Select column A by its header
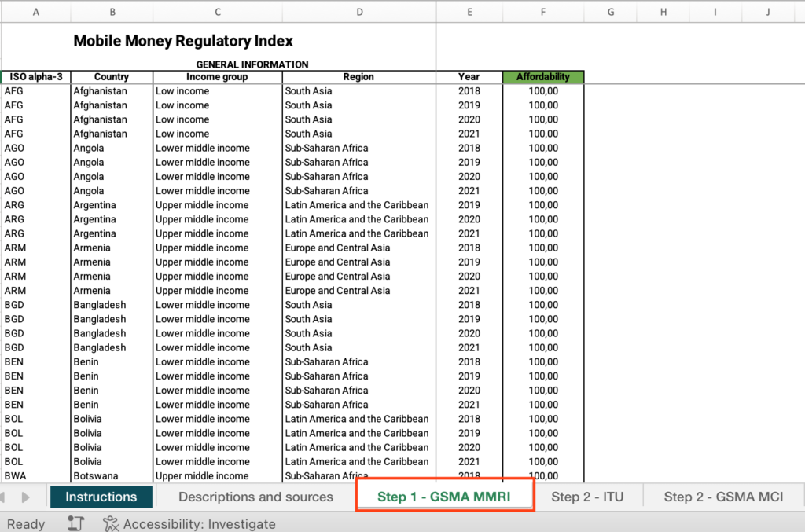Screen dimensions: 805x532 pos(36,12)
